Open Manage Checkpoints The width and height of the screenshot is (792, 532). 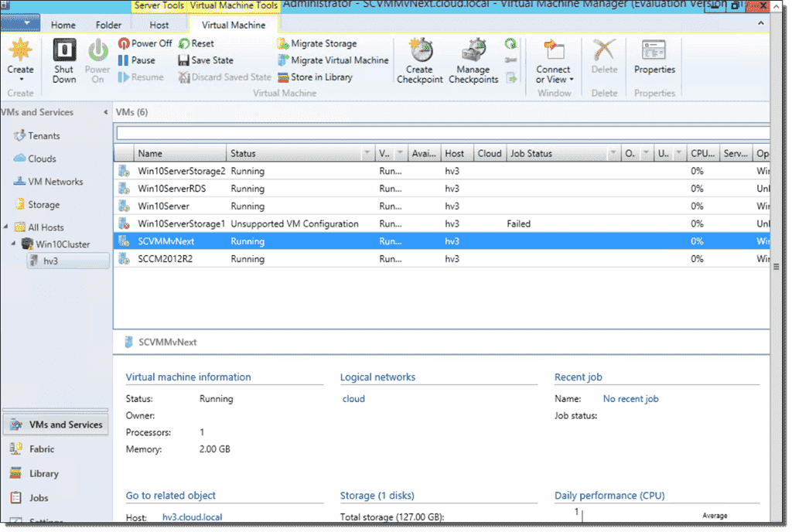pyautogui.click(x=473, y=60)
